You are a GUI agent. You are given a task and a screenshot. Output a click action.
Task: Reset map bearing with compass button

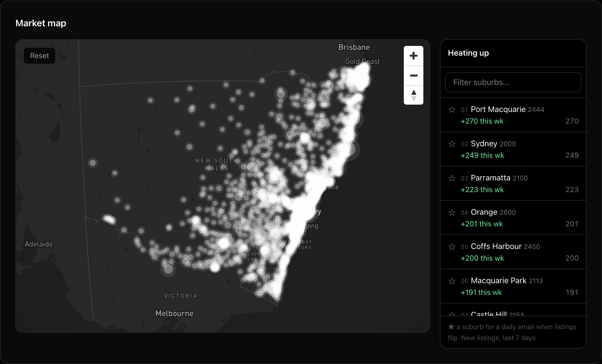(414, 95)
